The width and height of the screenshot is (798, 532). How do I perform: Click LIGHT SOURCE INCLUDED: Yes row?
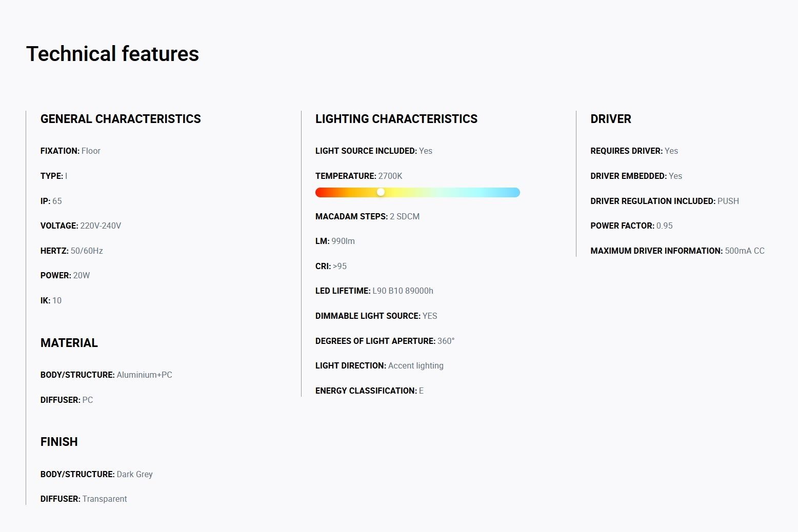coord(374,151)
